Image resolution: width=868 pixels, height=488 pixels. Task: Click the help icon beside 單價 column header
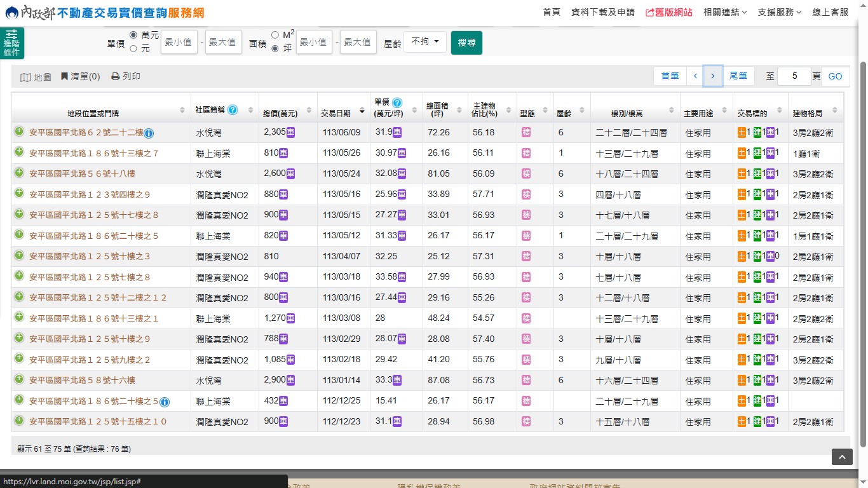pyautogui.click(x=397, y=102)
